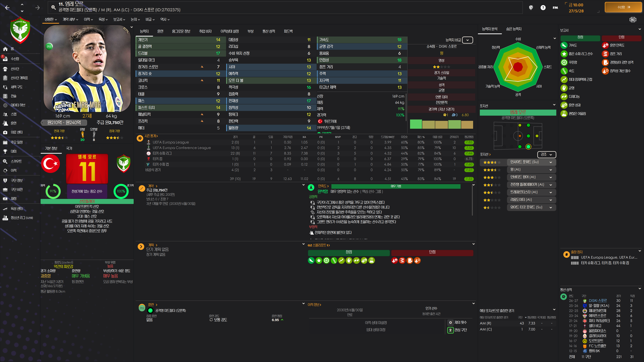This screenshot has width=644, height=362.
Task: Toggle the green 관심 badge on player photo
Action: (49, 46)
